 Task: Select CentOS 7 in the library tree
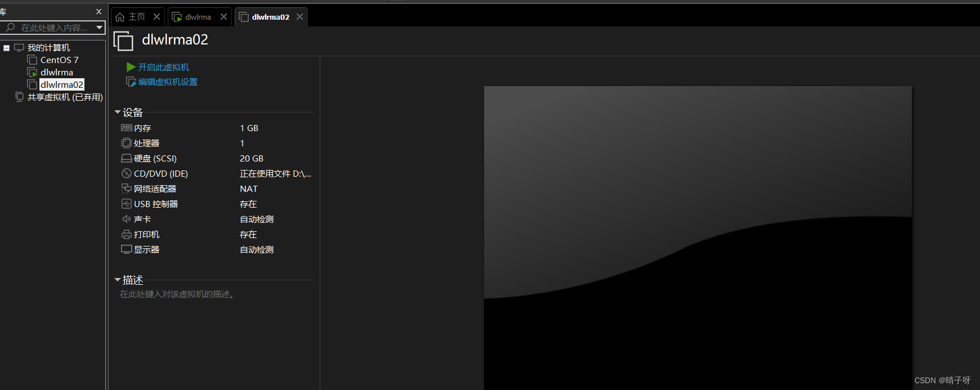[x=60, y=60]
